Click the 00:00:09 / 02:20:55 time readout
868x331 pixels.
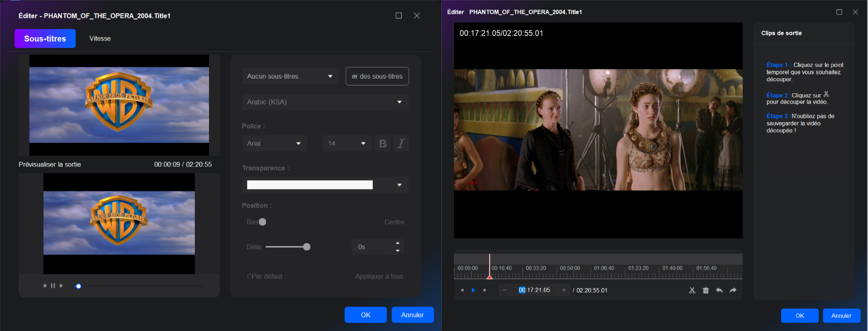183,165
